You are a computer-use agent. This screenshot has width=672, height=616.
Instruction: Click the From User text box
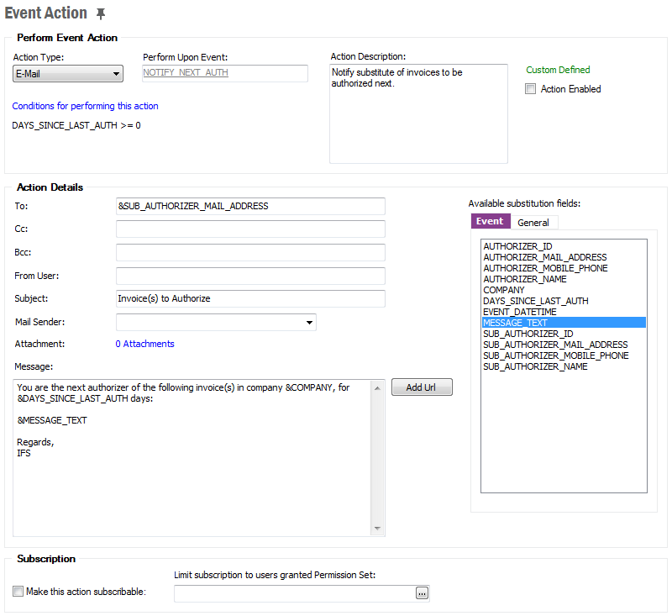pos(250,276)
